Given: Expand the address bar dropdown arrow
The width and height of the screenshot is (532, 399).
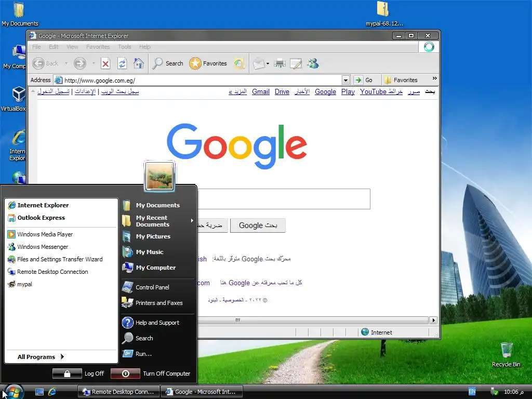Looking at the screenshot, I should point(345,81).
